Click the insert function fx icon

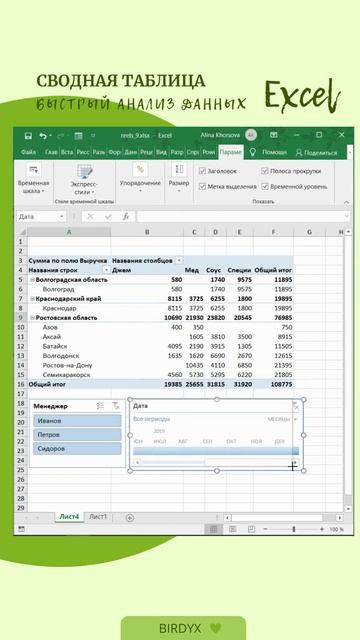126,217
